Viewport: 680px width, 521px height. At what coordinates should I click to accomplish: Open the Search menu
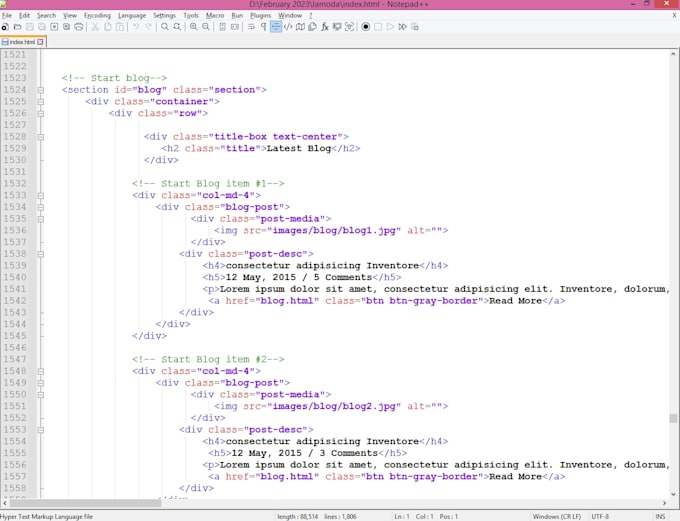[x=46, y=15]
